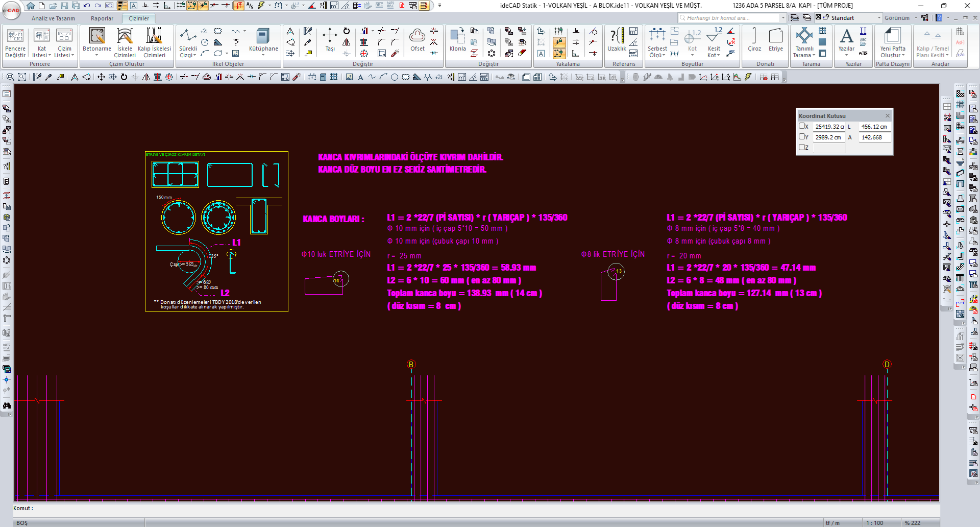This screenshot has height=527, width=980.
Task: Toggle the X lock checkbox in Koordinat Kutusu
Action: 802,126
